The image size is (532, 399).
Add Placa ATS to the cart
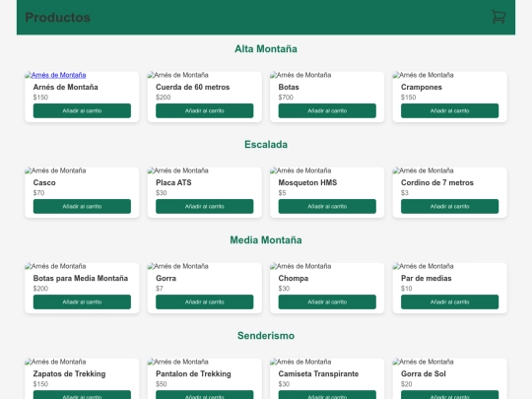(205, 206)
